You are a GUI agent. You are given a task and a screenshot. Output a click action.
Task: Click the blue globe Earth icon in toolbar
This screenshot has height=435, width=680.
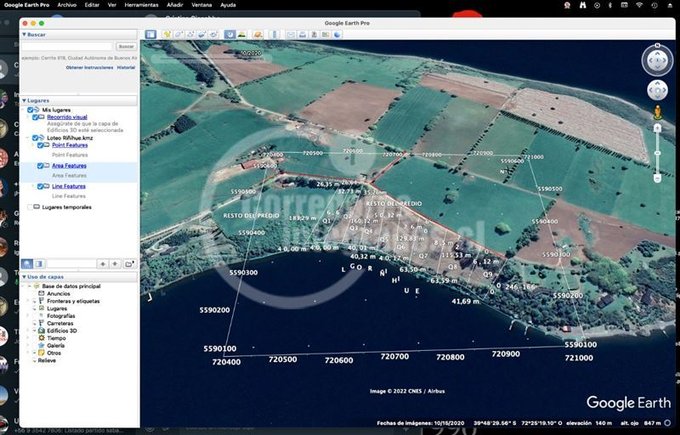point(337,34)
